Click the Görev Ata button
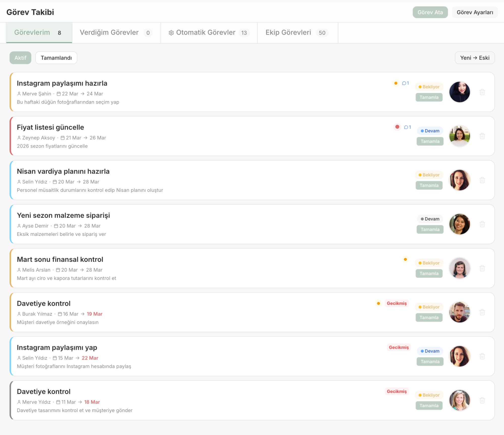The image size is (504, 435). 430,12
